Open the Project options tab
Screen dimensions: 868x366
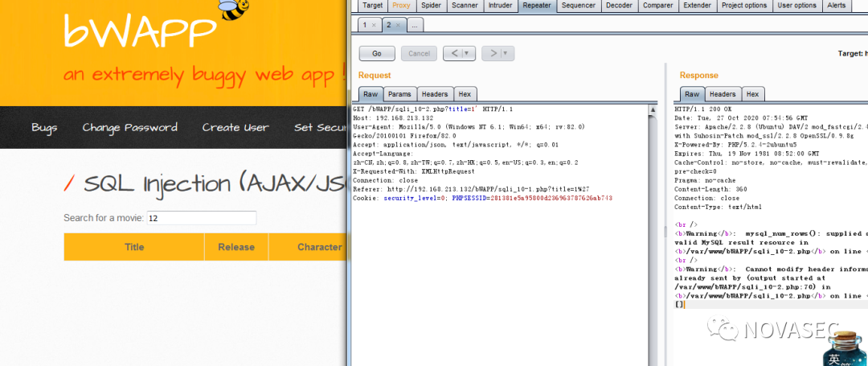click(x=744, y=6)
